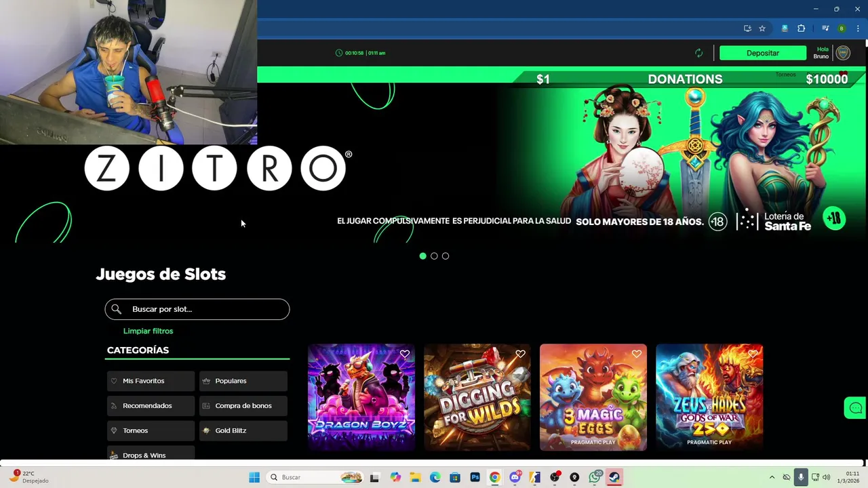Open Microsoft Store from the taskbar
Viewport: 868px width, 488px height.
(x=454, y=477)
